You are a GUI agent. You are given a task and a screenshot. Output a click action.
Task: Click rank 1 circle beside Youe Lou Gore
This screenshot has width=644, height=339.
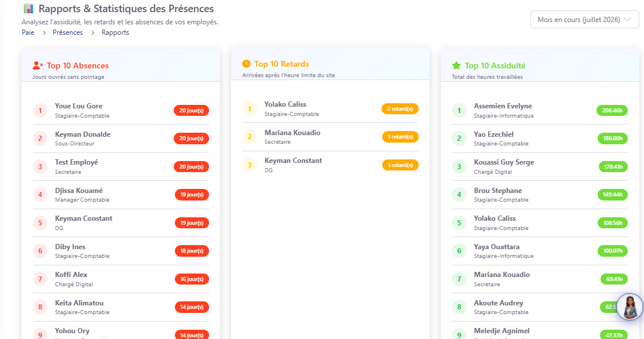(41, 111)
